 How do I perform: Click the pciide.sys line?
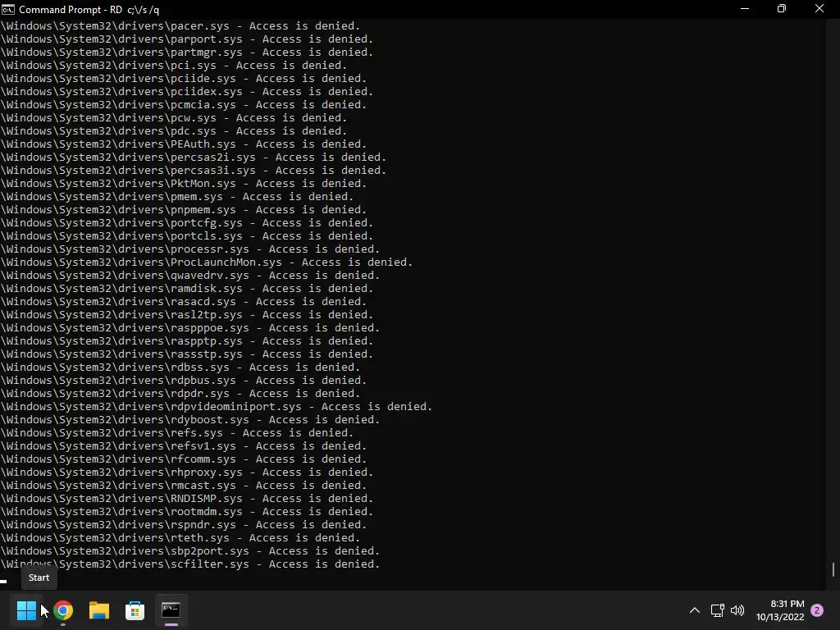pos(183,78)
